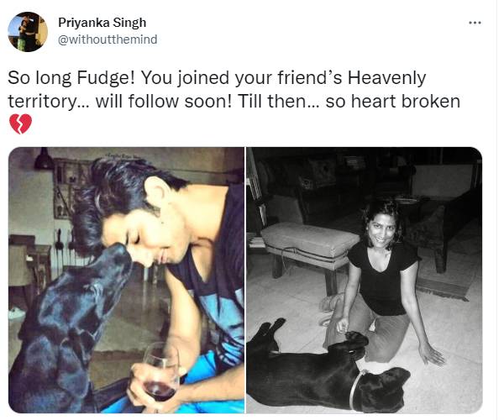Visit the @withoutthemind handle link
The image size is (504, 420).
click(x=108, y=39)
